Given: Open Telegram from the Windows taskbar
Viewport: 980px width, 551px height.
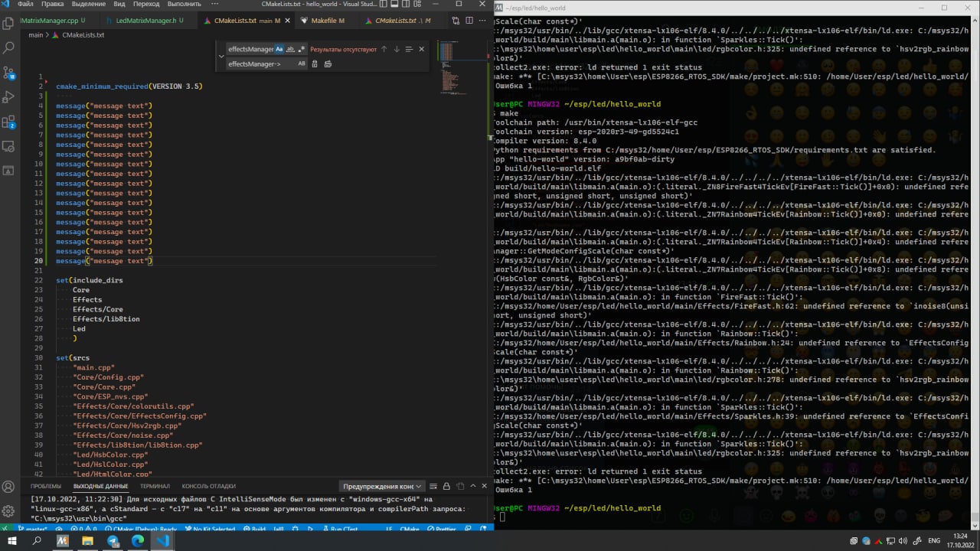Looking at the screenshot, I should tap(113, 540).
